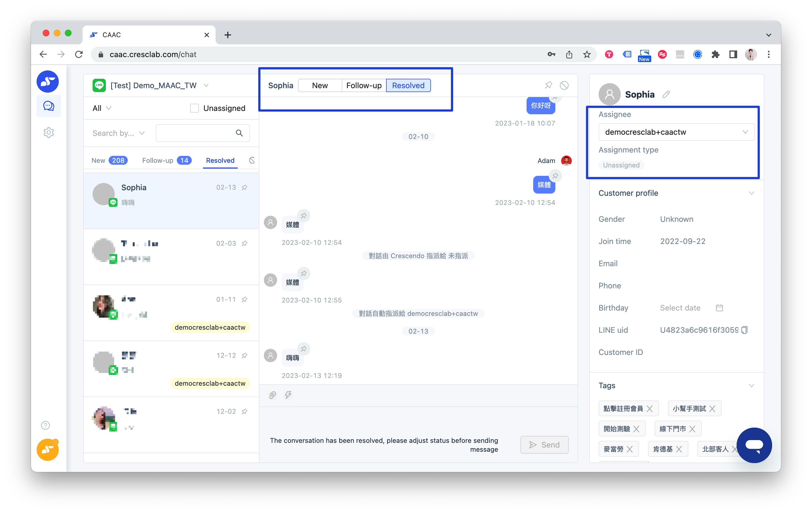Viewport: 812px width, 513px height.
Task: Set conversation status to New
Action: point(320,85)
